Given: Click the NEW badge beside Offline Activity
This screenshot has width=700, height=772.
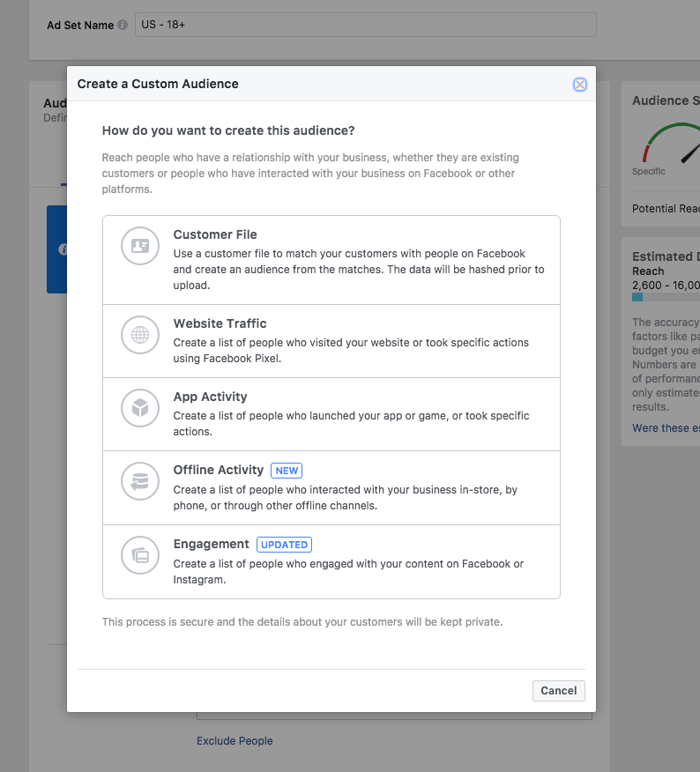Looking at the screenshot, I should [287, 471].
